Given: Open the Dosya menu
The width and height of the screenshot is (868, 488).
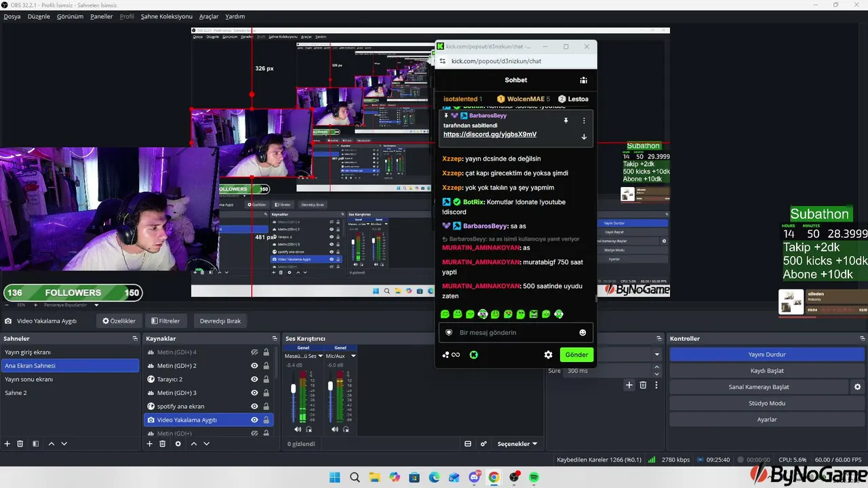Looking at the screenshot, I should (12, 16).
